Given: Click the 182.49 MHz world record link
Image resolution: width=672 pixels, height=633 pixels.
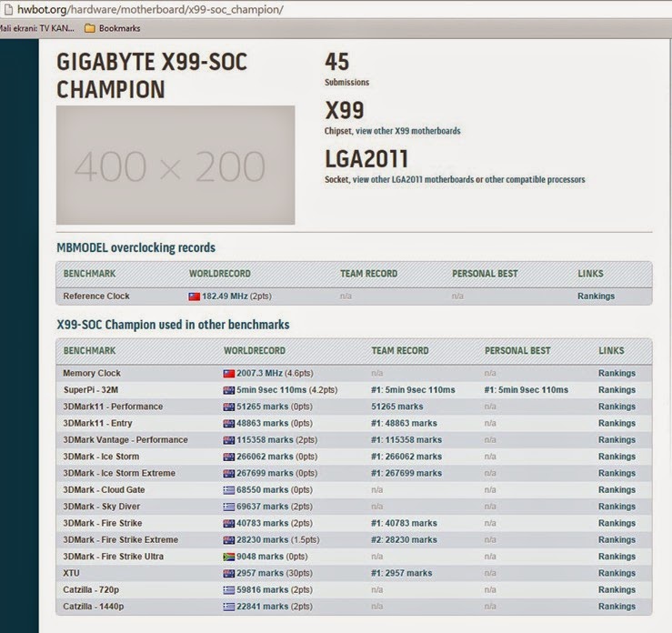Looking at the screenshot, I should (236, 296).
